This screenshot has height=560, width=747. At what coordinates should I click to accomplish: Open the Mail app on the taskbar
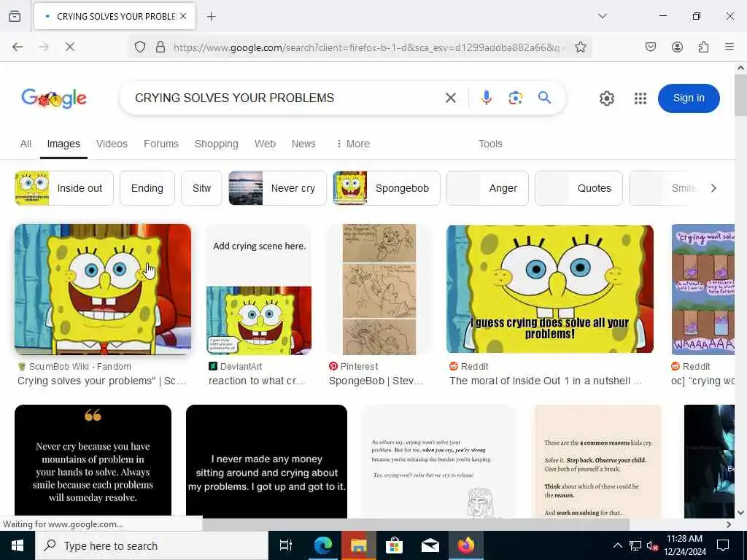point(430,545)
